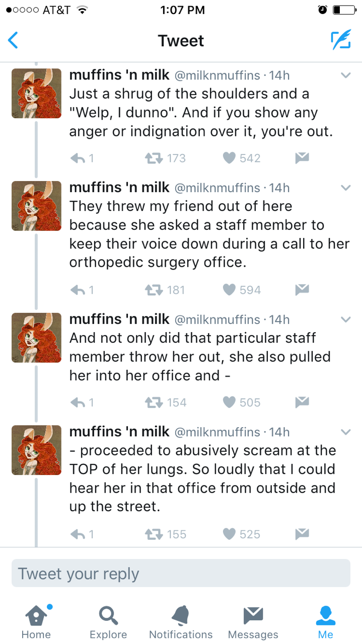This screenshot has width=362, height=644.
Task: Open the dropdown chevron on the "TOP of her lungs" tweet
Action: coord(345,432)
